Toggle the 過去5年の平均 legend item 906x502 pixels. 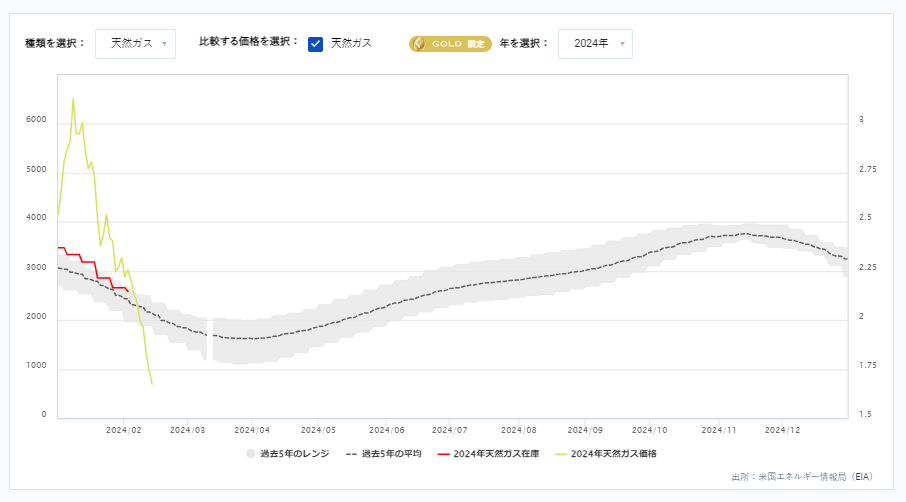click(384, 454)
